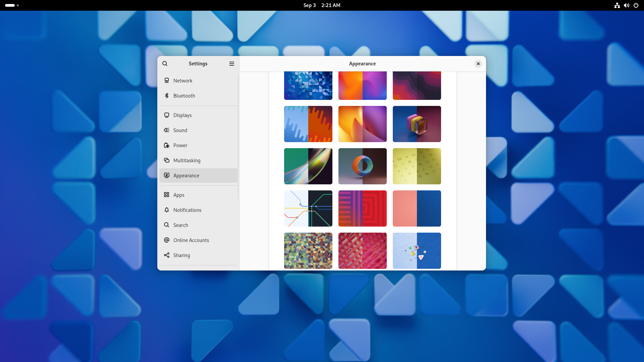
Task: Click the Multitasking settings icon
Action: [166, 160]
